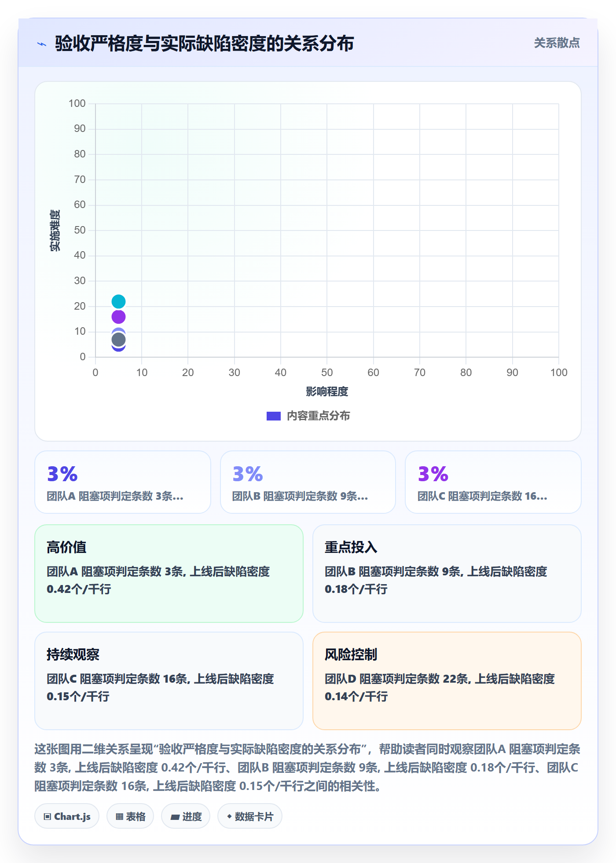This screenshot has height=863, width=616.
Task: Open the 团队C 3% stat card
Action: (493, 482)
